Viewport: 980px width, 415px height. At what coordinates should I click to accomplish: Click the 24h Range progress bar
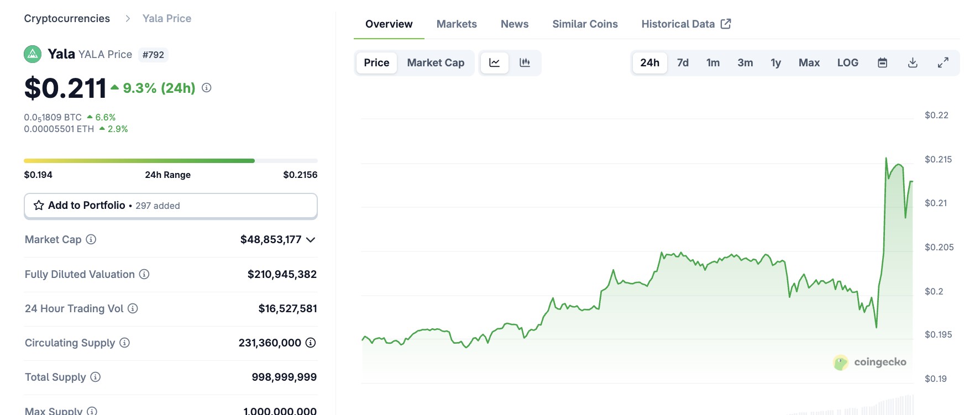pos(171,161)
